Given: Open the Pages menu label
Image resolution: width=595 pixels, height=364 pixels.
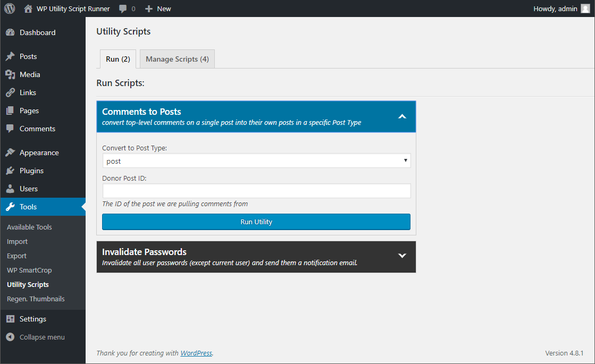Looking at the screenshot, I should click(29, 111).
